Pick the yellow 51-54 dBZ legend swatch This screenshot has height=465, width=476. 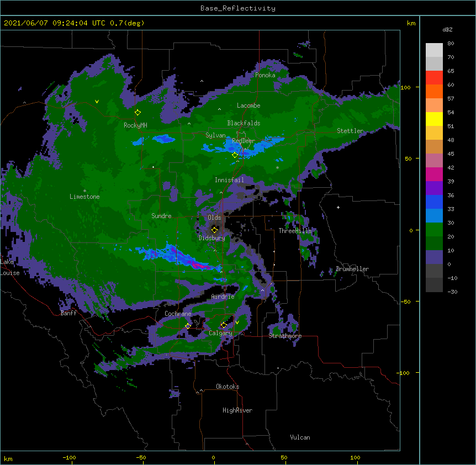(x=434, y=119)
